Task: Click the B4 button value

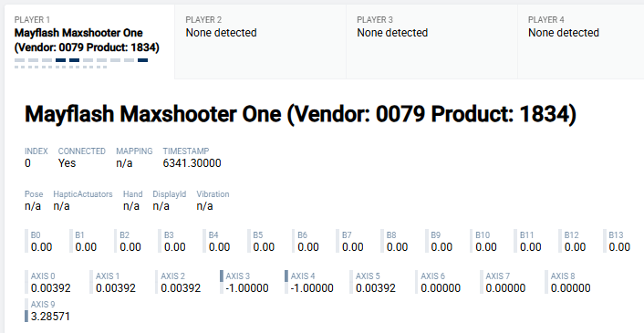Action: [x=219, y=247]
